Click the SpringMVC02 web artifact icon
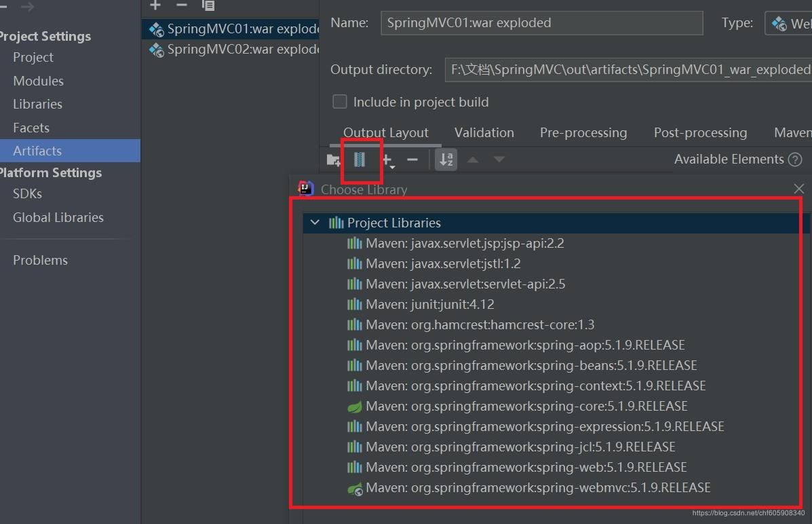Screen dimensions: 812x524 tap(157, 50)
